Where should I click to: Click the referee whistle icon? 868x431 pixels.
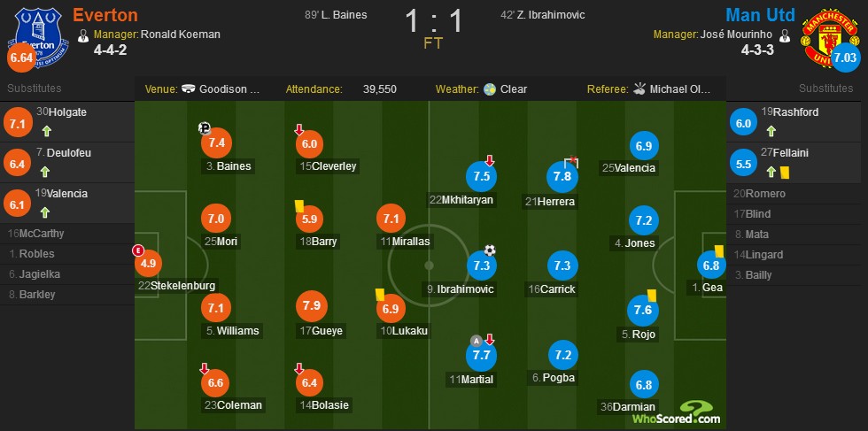coord(639,89)
